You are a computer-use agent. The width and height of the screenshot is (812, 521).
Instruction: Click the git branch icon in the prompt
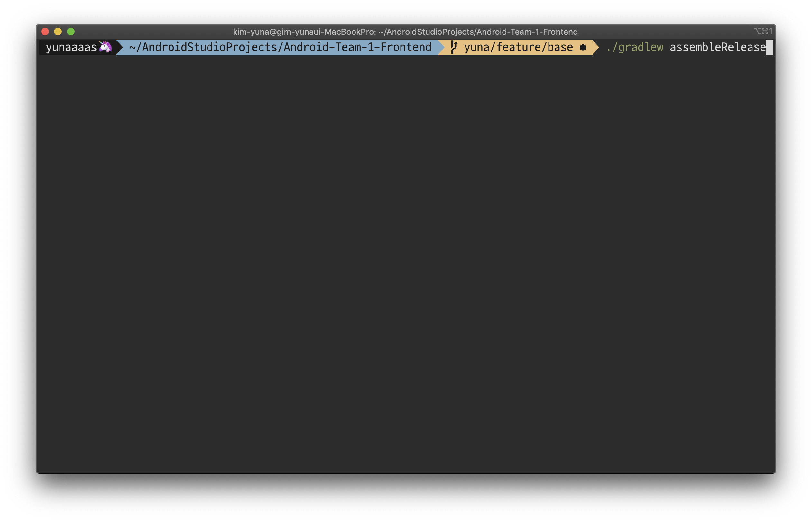454,47
